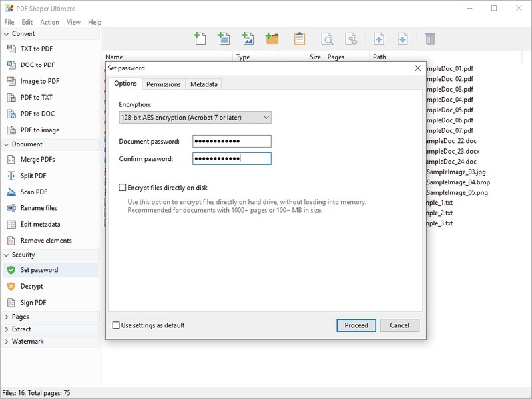The image size is (532, 399).
Task: Open the Action menu
Action: 49,22
